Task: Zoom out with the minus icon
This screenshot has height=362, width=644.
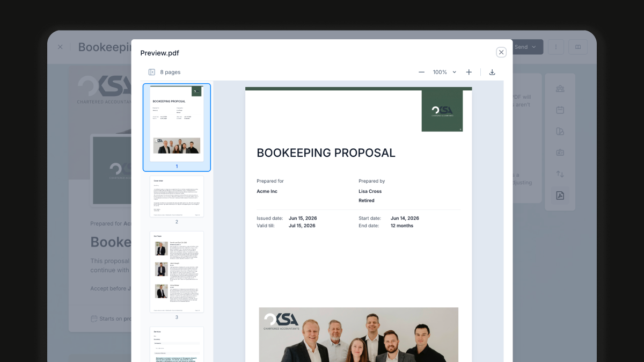Action: (x=421, y=72)
